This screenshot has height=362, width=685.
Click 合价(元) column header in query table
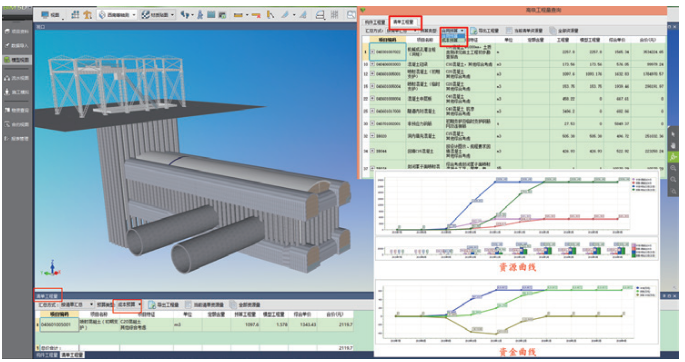coord(648,40)
